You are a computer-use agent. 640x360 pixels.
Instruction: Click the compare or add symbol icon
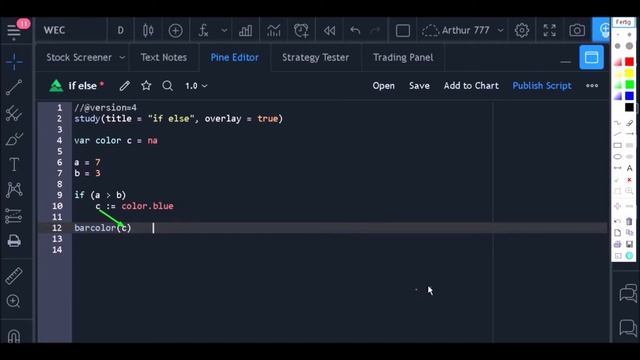click(176, 31)
